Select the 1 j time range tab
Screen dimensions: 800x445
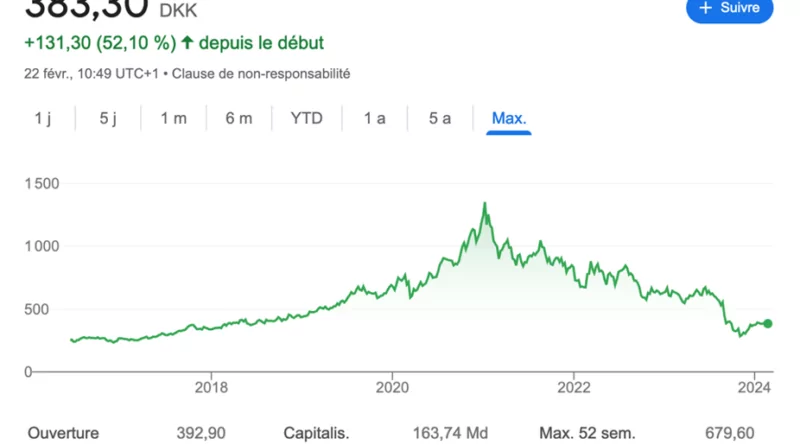(x=42, y=118)
